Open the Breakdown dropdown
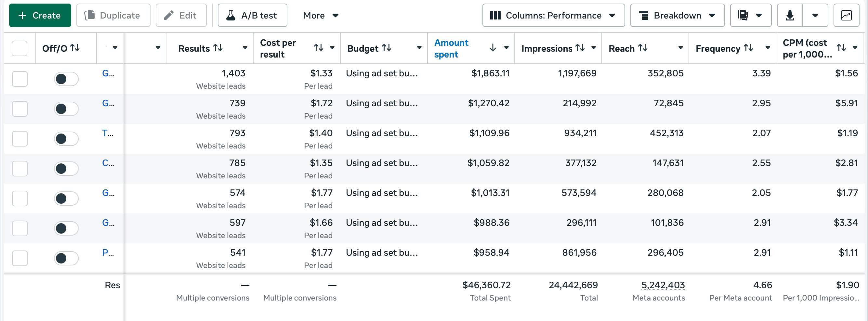 pos(677,16)
